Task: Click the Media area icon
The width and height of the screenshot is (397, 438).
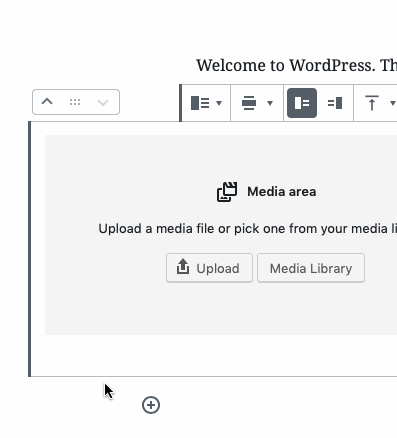Action: 227,192
